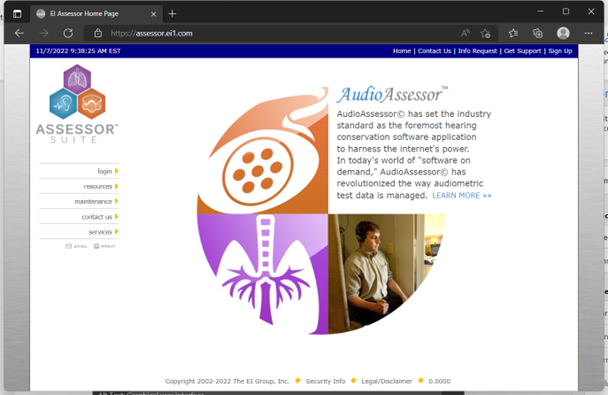The width and height of the screenshot is (608, 395).
Task: Minimize the browser window
Action: (540, 12)
